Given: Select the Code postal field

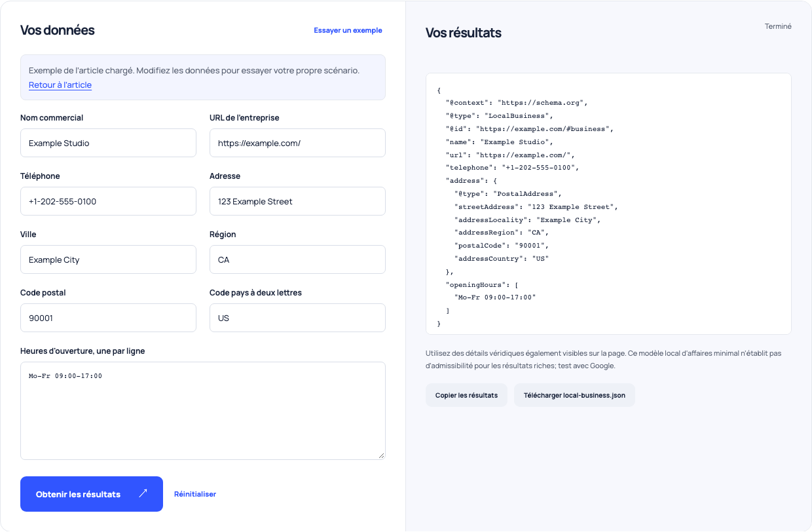Looking at the screenshot, I should point(108,318).
